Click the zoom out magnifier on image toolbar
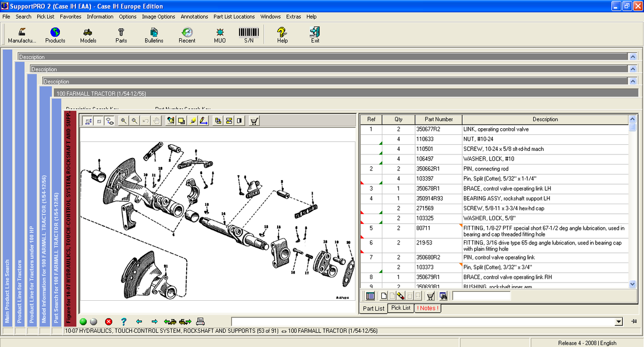 tap(134, 121)
